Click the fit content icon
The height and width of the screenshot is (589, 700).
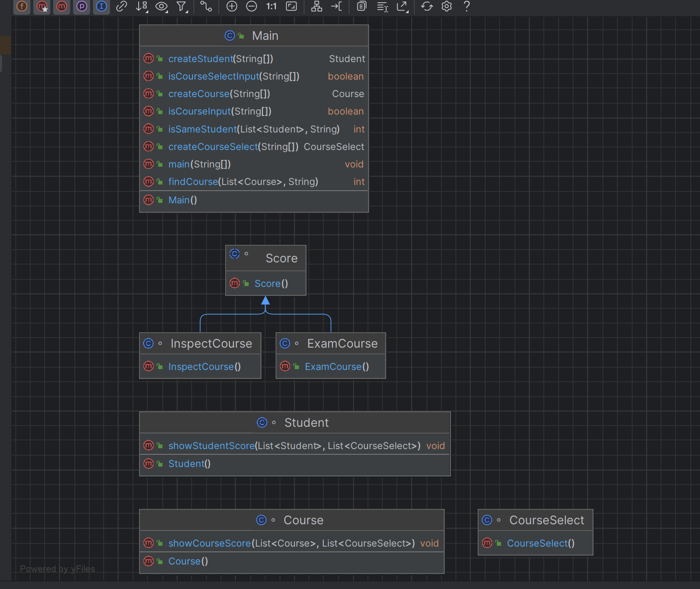point(291,7)
